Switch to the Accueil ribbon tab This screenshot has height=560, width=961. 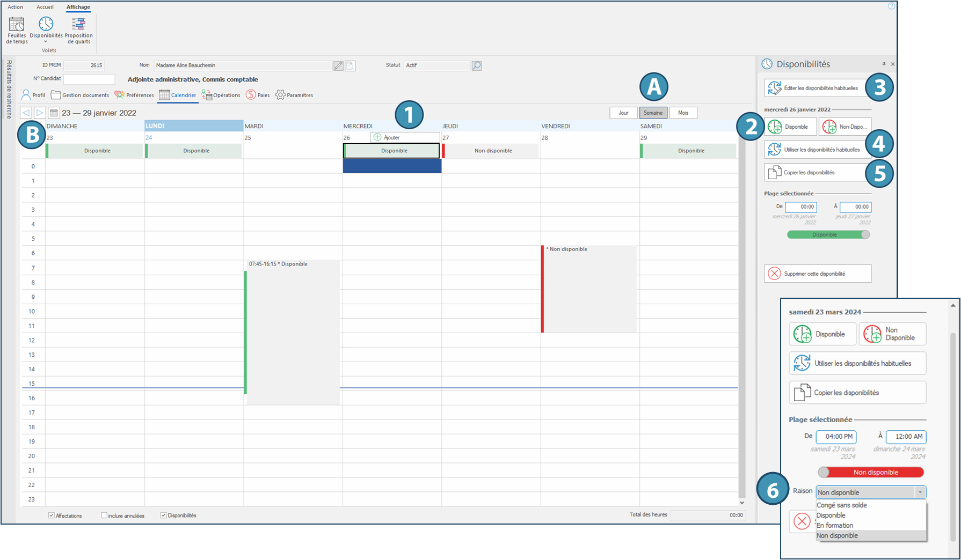pos(45,7)
